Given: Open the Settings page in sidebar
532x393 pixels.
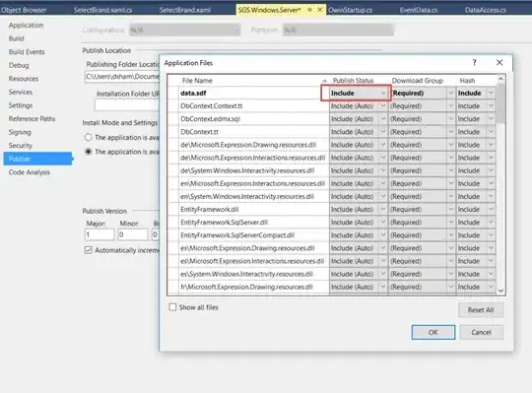Looking at the screenshot, I should [x=21, y=105].
